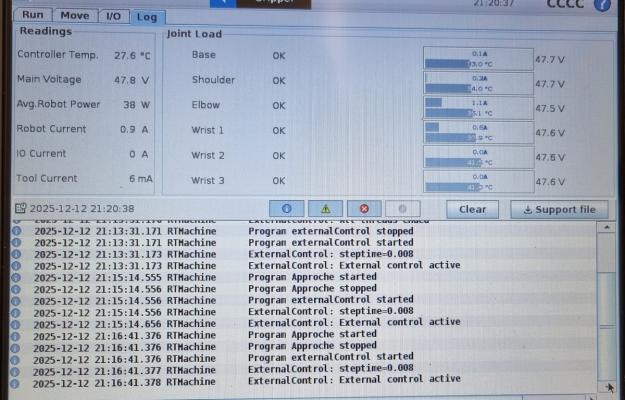Select the 21:15:14.656 External control active message

click(354, 322)
